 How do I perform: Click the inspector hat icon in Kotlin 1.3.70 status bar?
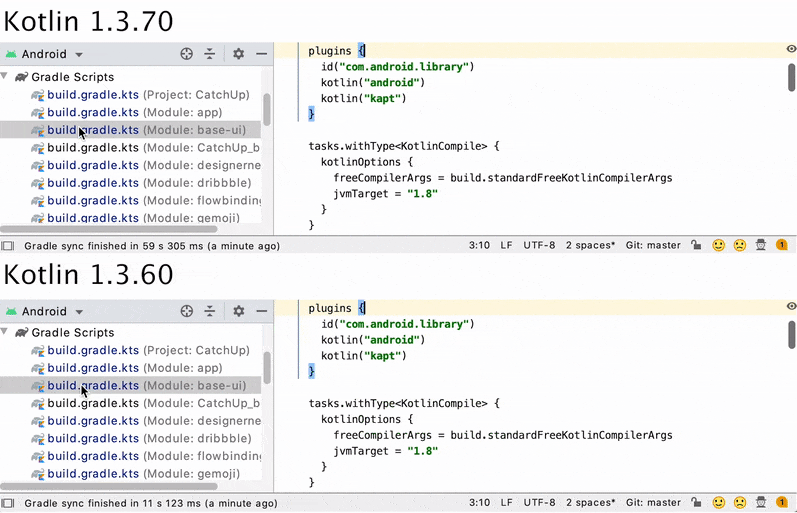pyautogui.click(x=761, y=246)
